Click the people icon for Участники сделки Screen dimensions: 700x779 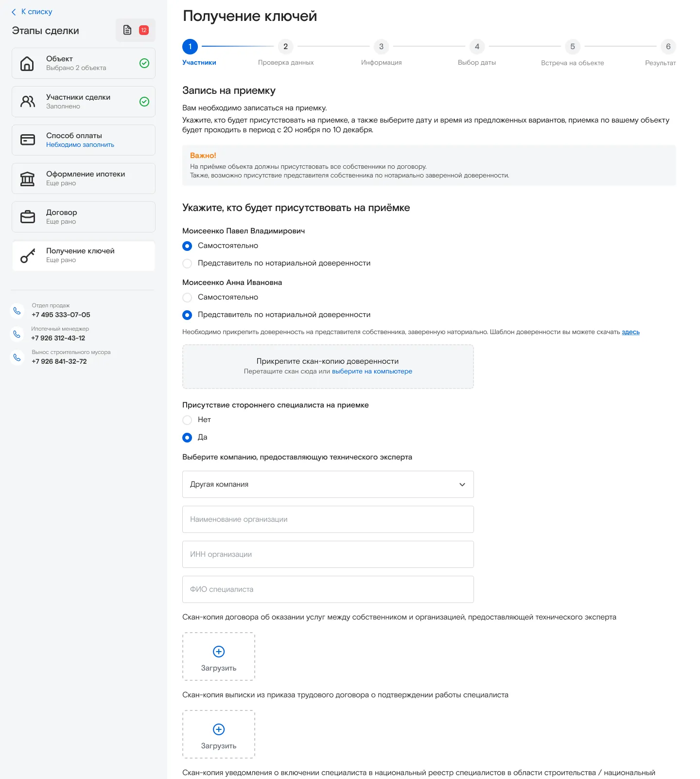coord(27,102)
